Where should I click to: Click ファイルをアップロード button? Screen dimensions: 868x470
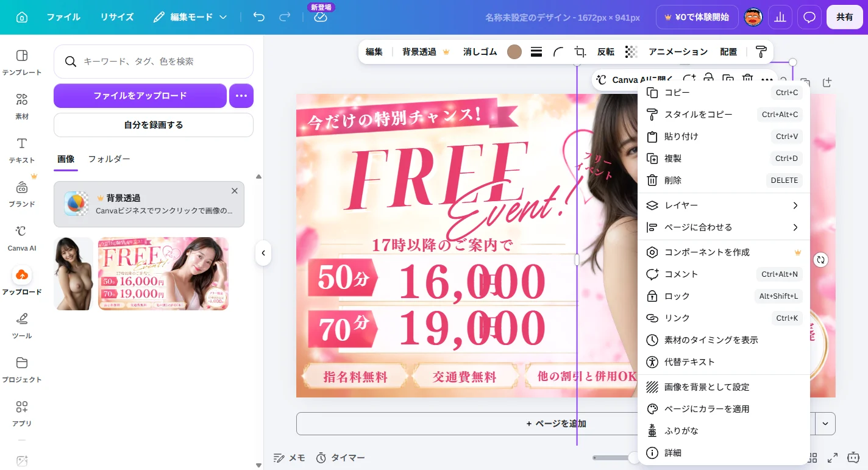pyautogui.click(x=140, y=96)
